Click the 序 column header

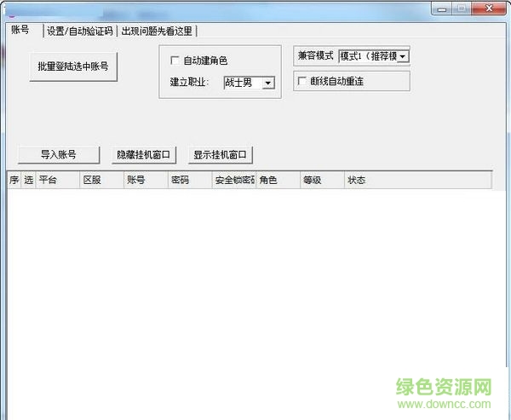point(14,180)
